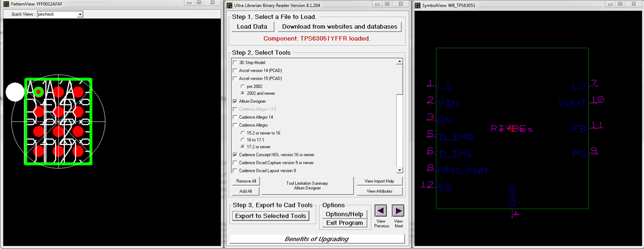The height and width of the screenshot is (249, 644).
Task: Click the ILIM1 pin label
Action: [456, 154]
